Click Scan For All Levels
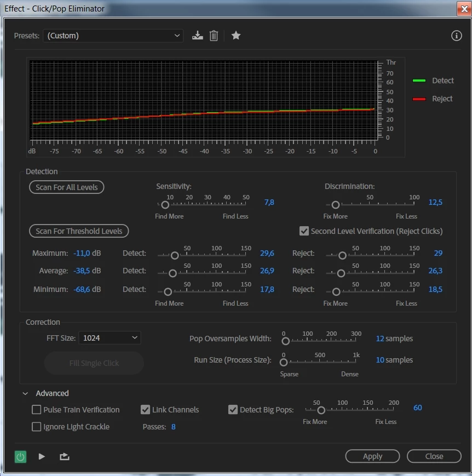Viewport: 472px width, 476px height. (66, 187)
